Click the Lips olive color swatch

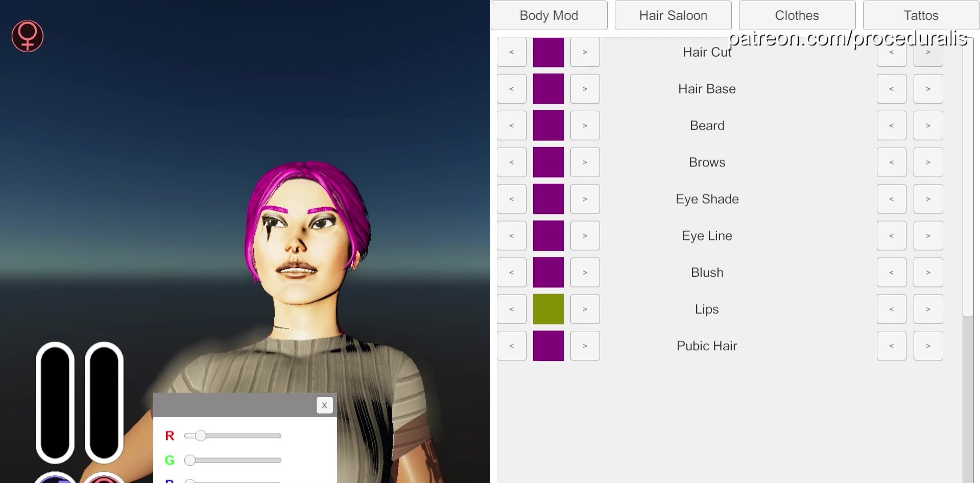(548, 309)
